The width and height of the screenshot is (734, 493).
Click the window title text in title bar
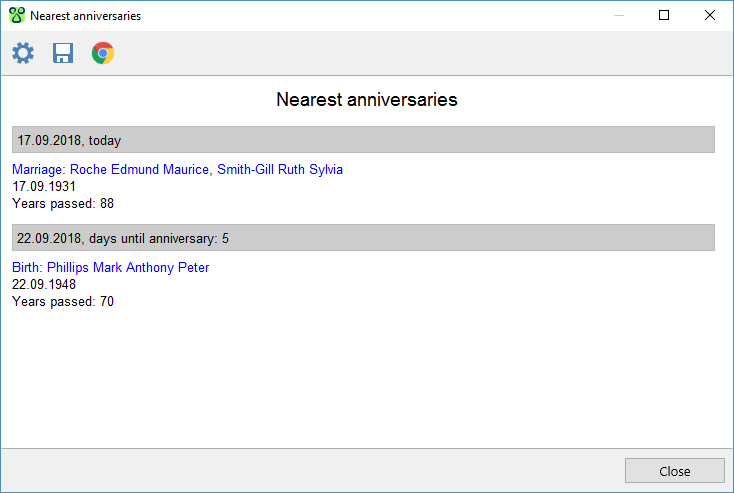(x=85, y=16)
